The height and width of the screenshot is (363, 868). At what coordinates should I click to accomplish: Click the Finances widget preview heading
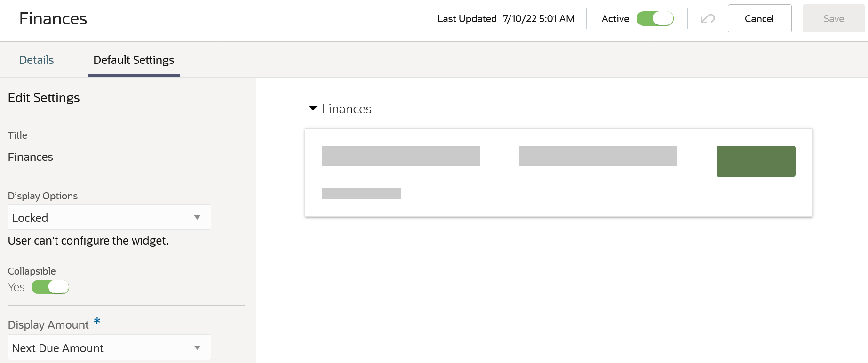[x=346, y=109]
